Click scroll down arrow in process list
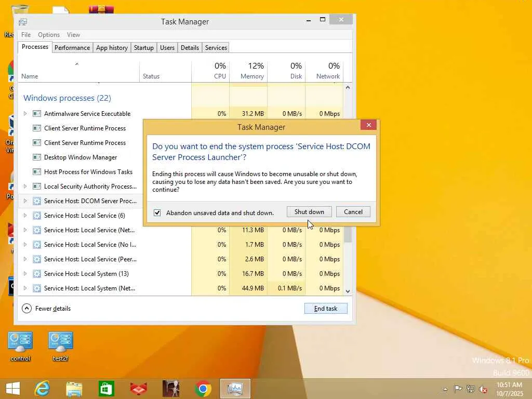The height and width of the screenshot is (399, 532). [x=348, y=291]
